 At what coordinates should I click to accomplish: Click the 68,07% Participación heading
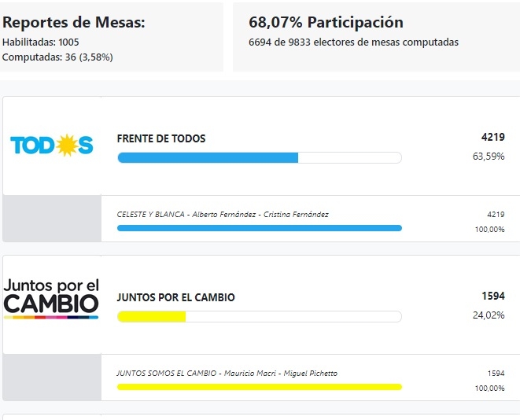point(326,23)
